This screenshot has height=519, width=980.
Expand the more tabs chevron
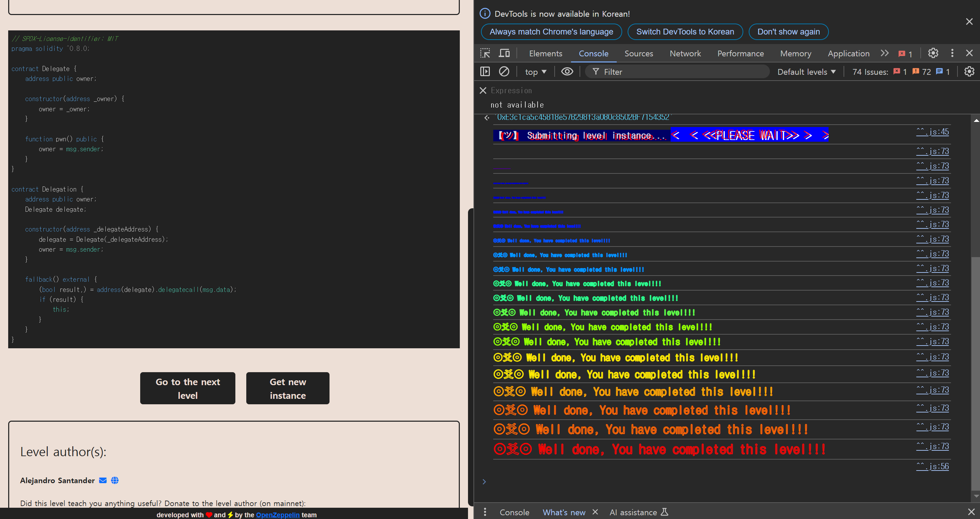(884, 53)
